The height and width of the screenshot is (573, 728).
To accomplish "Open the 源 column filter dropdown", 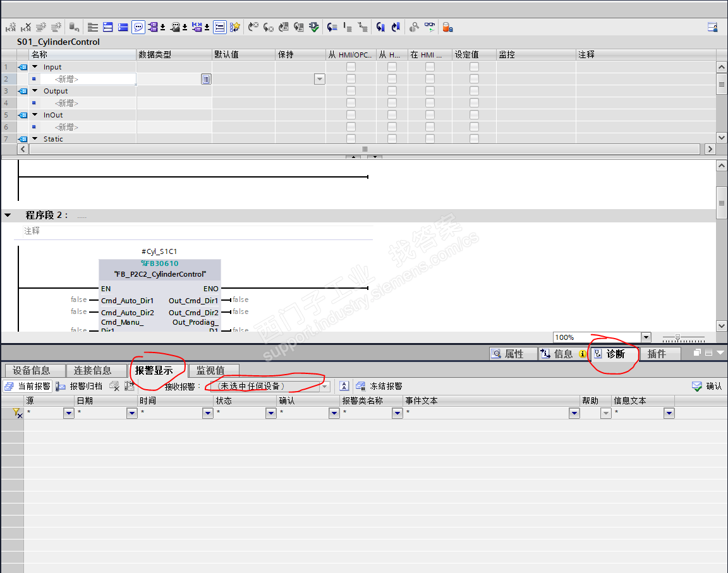I will 69,413.
